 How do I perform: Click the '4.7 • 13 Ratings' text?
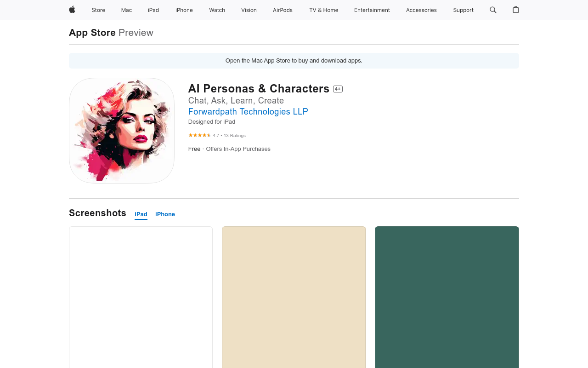pyautogui.click(x=229, y=136)
